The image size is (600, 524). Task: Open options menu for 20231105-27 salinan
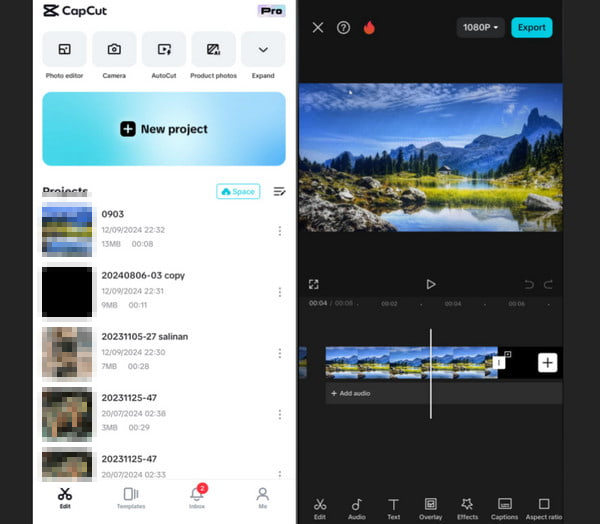(x=280, y=353)
